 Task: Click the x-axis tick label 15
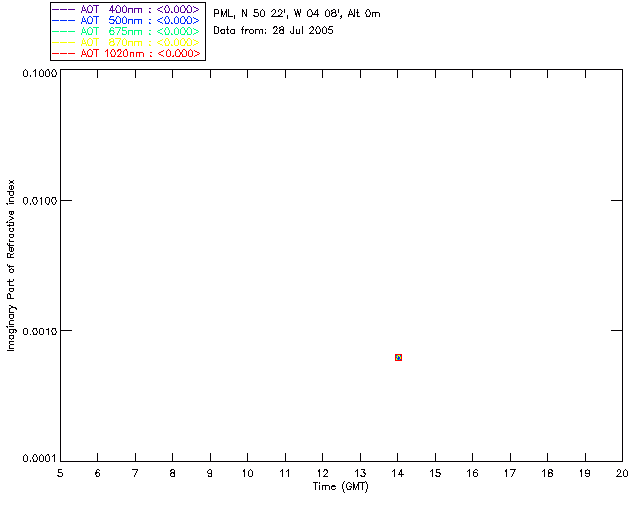(435, 473)
